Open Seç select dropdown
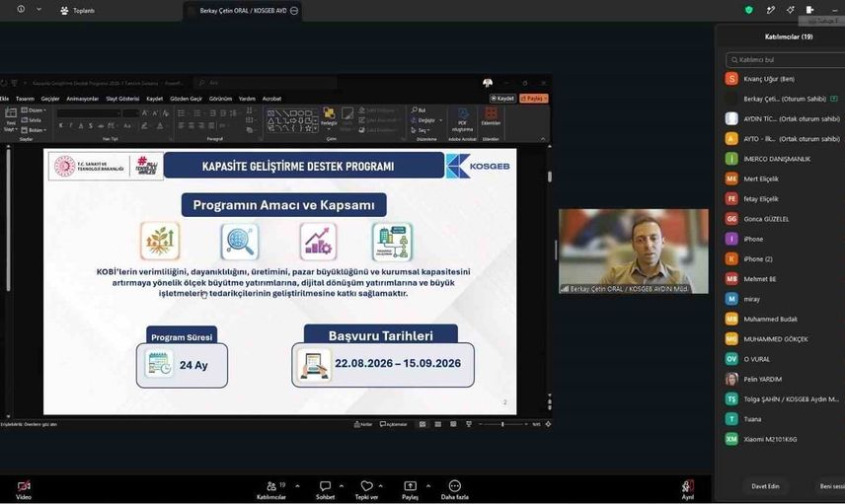 [x=421, y=130]
